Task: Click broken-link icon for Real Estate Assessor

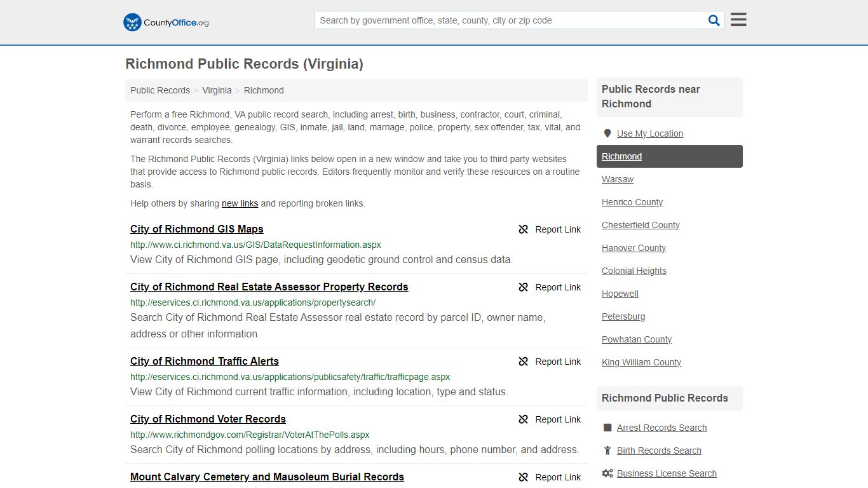Action: pyautogui.click(x=524, y=287)
